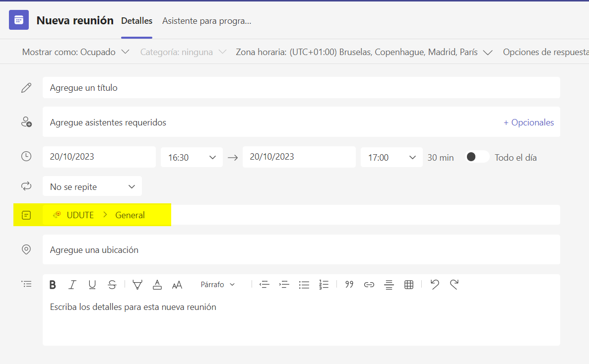Toggle the Todo el día switch
This screenshot has width=589, height=364.
[x=477, y=157]
